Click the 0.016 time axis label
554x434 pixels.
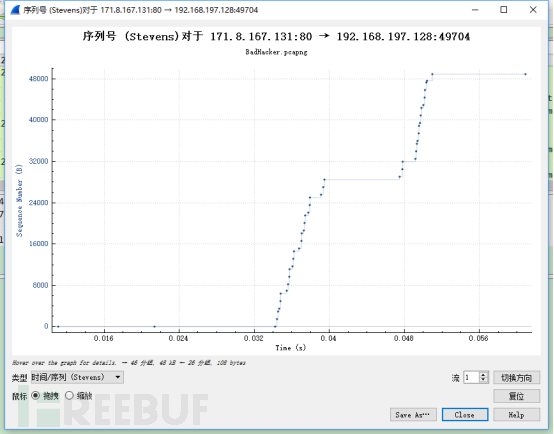104,338
